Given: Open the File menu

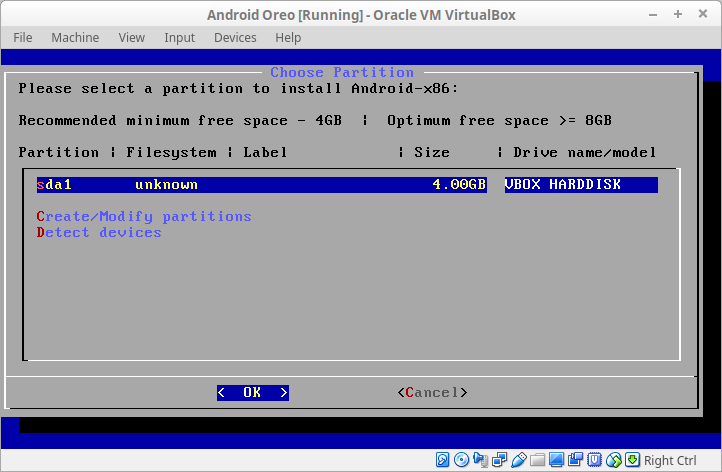Looking at the screenshot, I should tap(23, 37).
